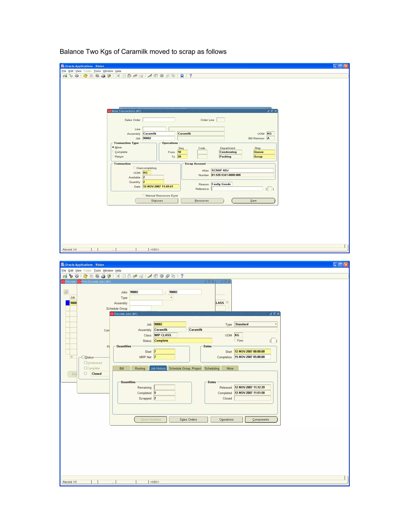
Task: Select the Complete transaction type radio button
Action: pos(113,152)
